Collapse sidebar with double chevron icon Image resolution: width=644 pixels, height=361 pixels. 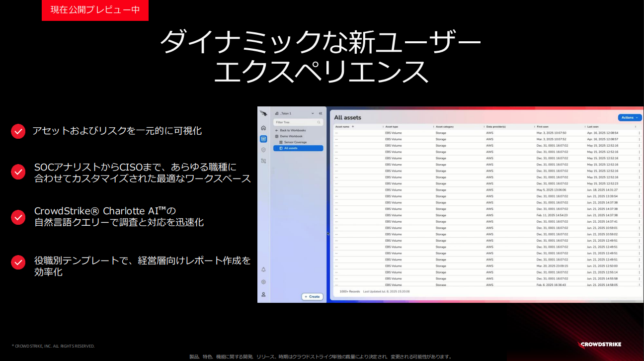click(321, 113)
